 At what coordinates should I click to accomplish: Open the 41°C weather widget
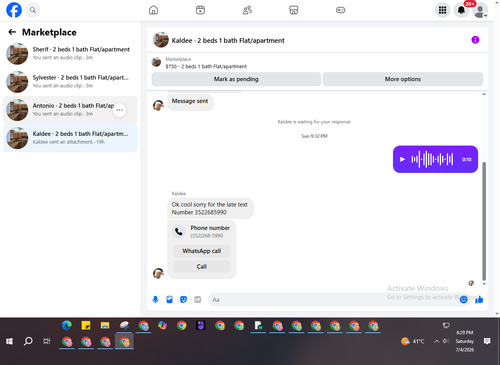pos(413,341)
